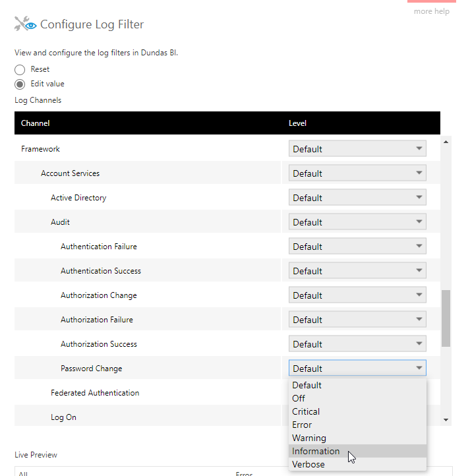
Task: Collapse the Password Change level dropdown
Action: click(x=357, y=368)
